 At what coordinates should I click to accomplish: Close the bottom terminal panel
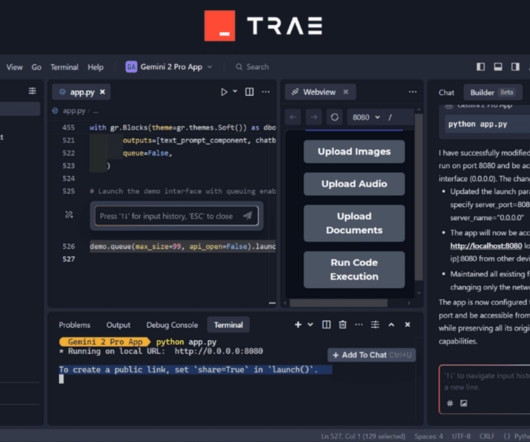pyautogui.click(x=407, y=325)
